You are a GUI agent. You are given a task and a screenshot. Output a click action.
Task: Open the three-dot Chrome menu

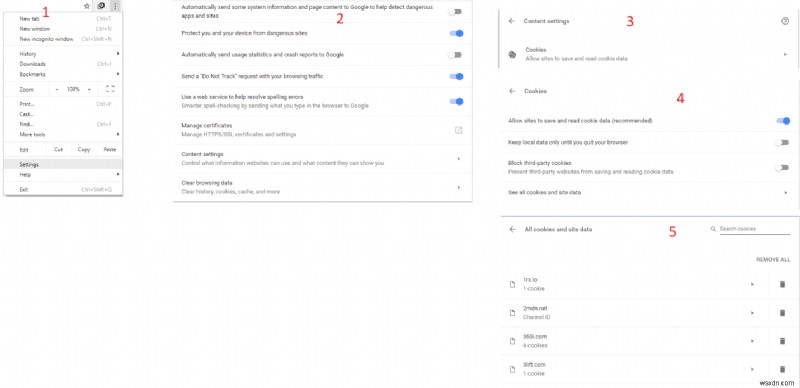[116, 6]
